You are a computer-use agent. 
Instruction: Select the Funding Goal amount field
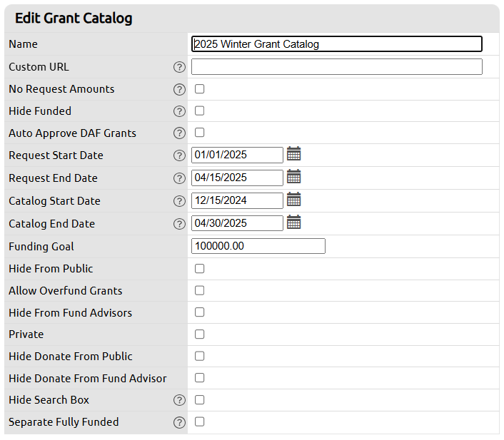click(258, 246)
